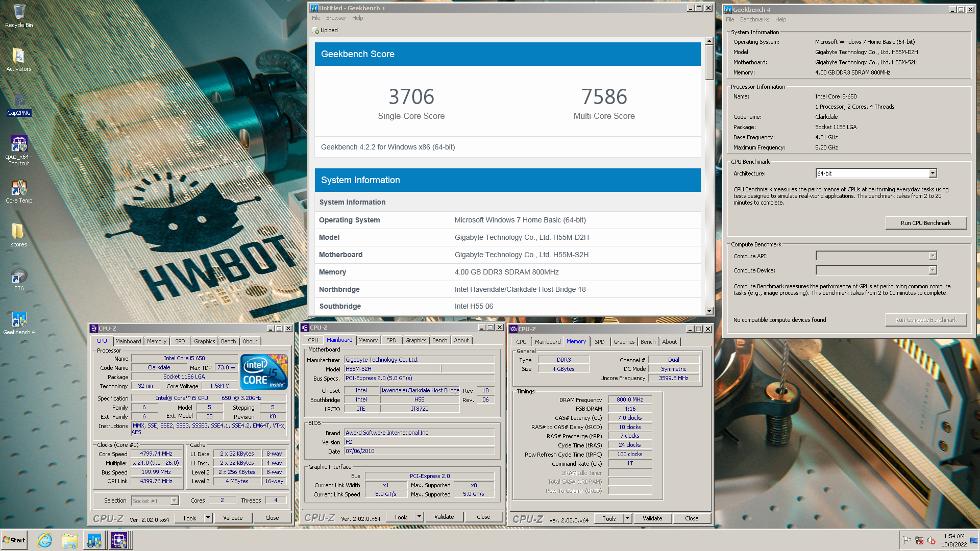Click the scrollbar up arrow in Geekbench results
Viewport: 980px width, 551px height.
(x=709, y=41)
